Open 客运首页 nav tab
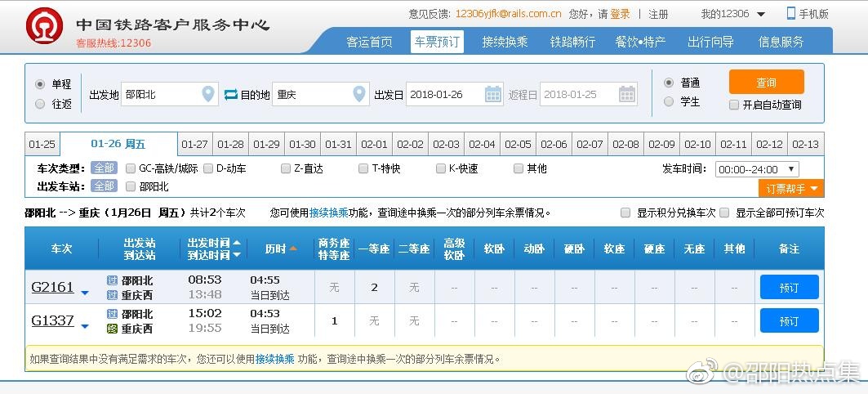The width and height of the screenshot is (868, 394). coord(369,42)
